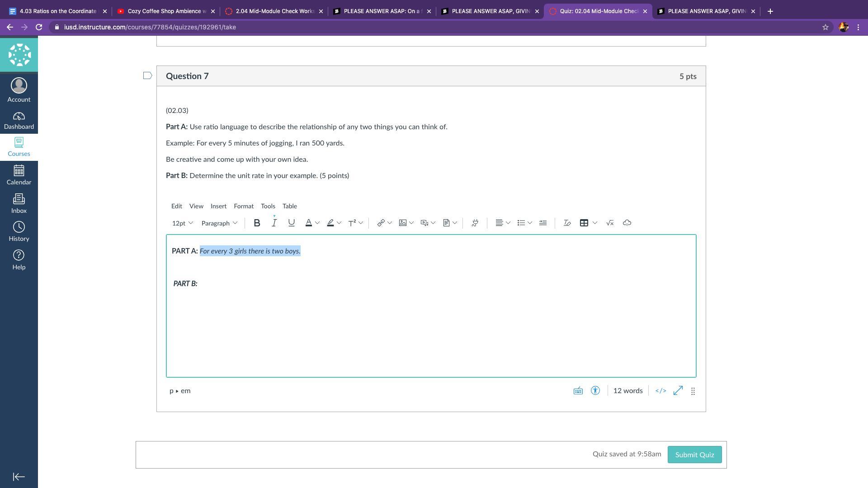Open the font size dropdown
Screen dimensions: 868x488
coord(182,223)
